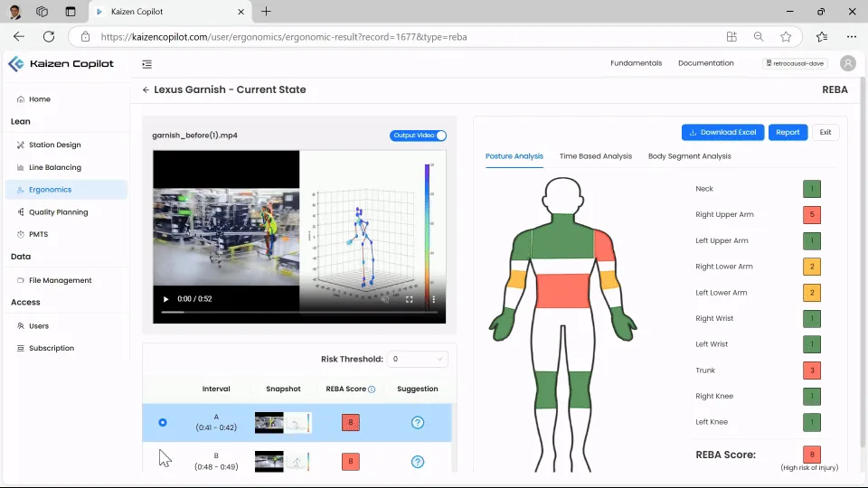Mute the video player audio
This screenshot has width=868, height=488.
(385, 299)
